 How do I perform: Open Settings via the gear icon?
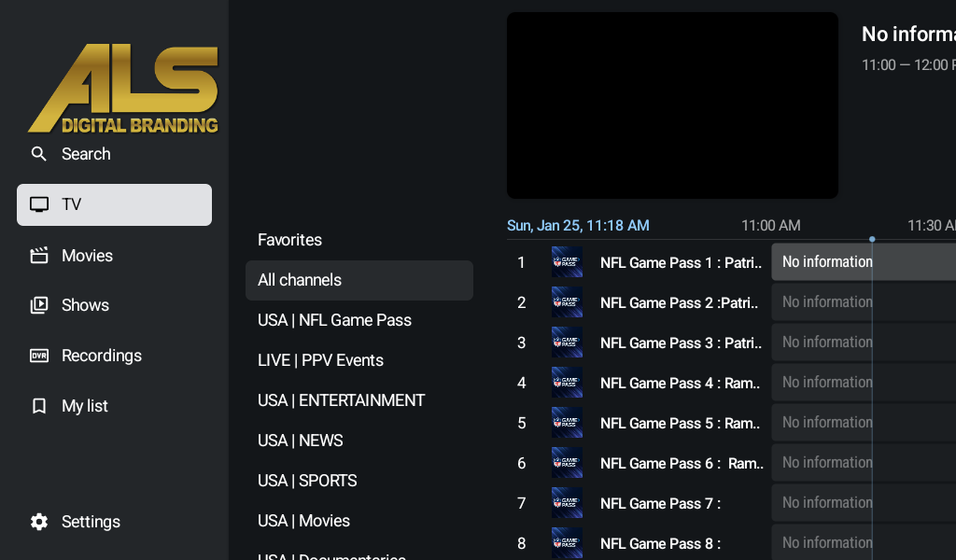point(39,522)
